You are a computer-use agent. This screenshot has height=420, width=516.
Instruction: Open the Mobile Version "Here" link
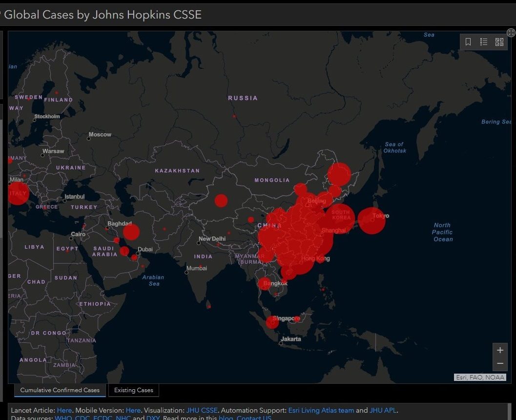click(x=133, y=410)
